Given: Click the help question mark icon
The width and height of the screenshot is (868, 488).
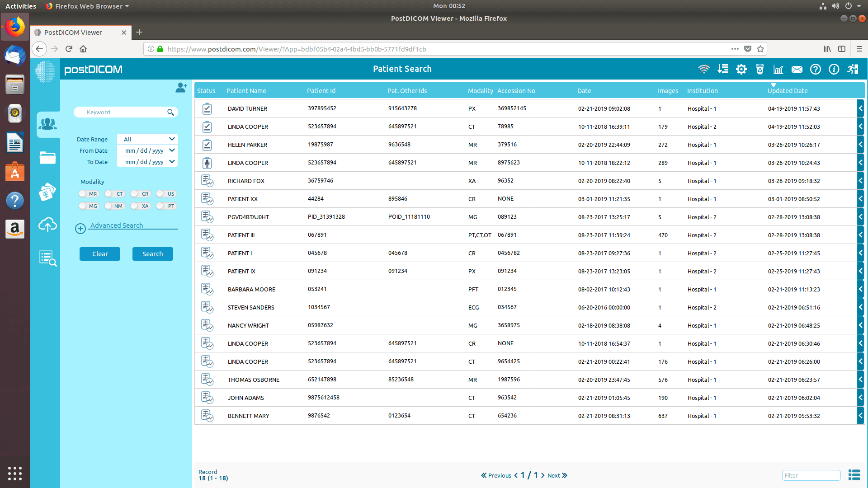Looking at the screenshot, I should (x=816, y=69).
